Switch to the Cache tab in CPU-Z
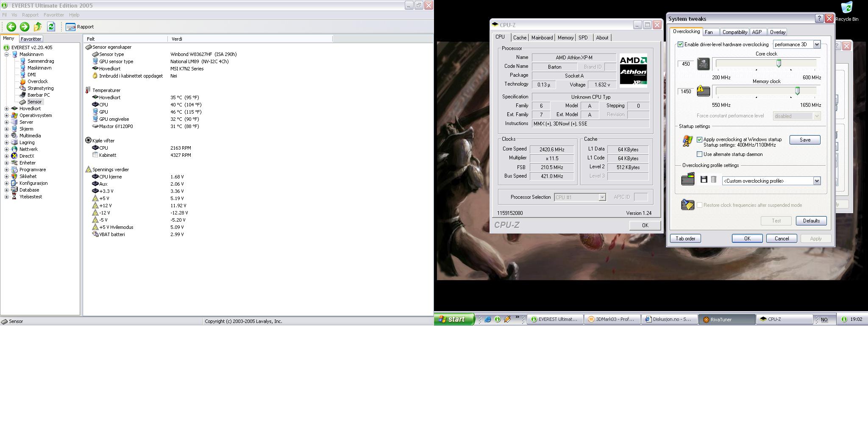 pyautogui.click(x=520, y=38)
